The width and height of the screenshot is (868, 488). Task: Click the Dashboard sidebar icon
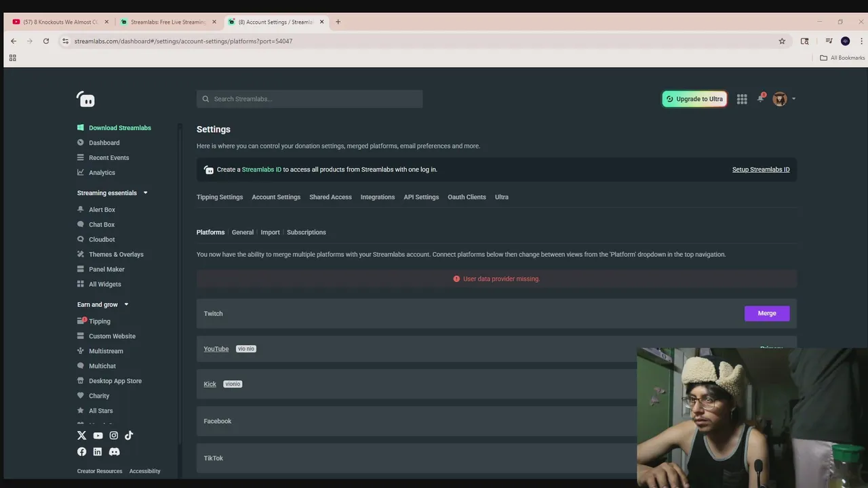(81, 142)
